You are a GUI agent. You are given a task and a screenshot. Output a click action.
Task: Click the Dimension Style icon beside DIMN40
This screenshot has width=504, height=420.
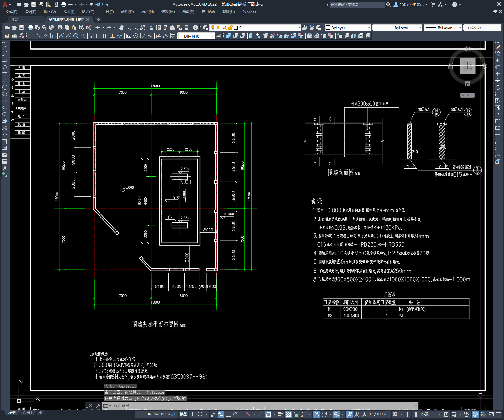(218, 36)
